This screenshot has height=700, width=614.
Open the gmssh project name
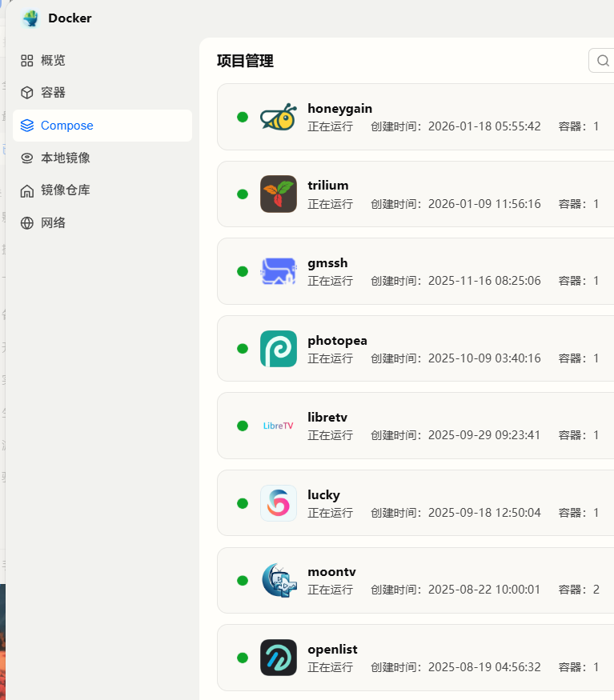327,263
